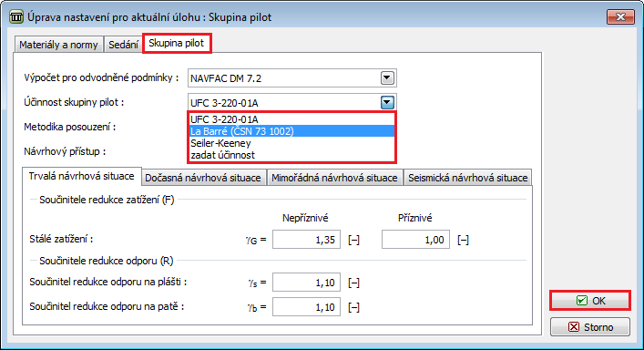The width and height of the screenshot is (644, 350).
Task: Open the Účinnost skupiny pilot dropdown arrow
Action: [387, 102]
